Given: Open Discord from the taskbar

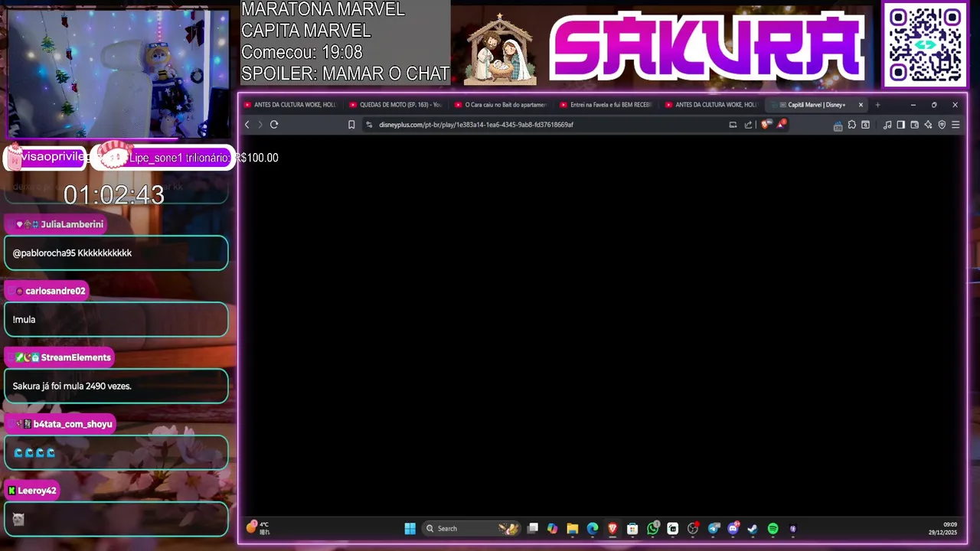Looking at the screenshot, I should (x=733, y=529).
